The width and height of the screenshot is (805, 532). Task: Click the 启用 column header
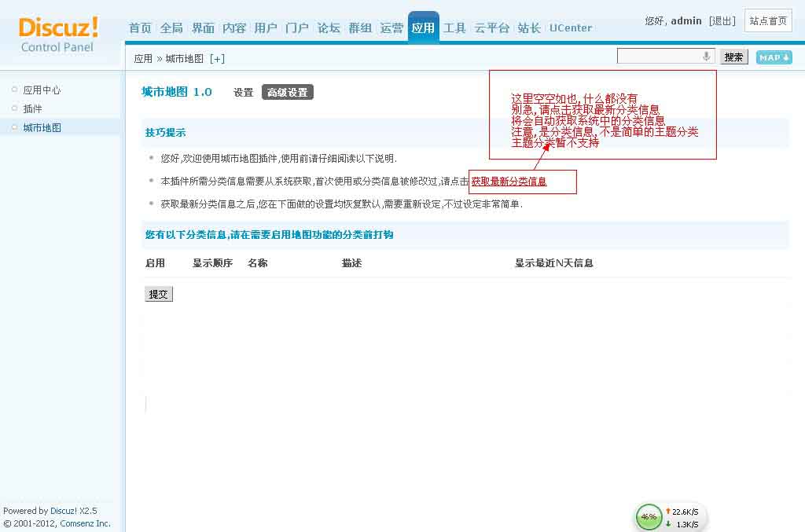point(155,263)
